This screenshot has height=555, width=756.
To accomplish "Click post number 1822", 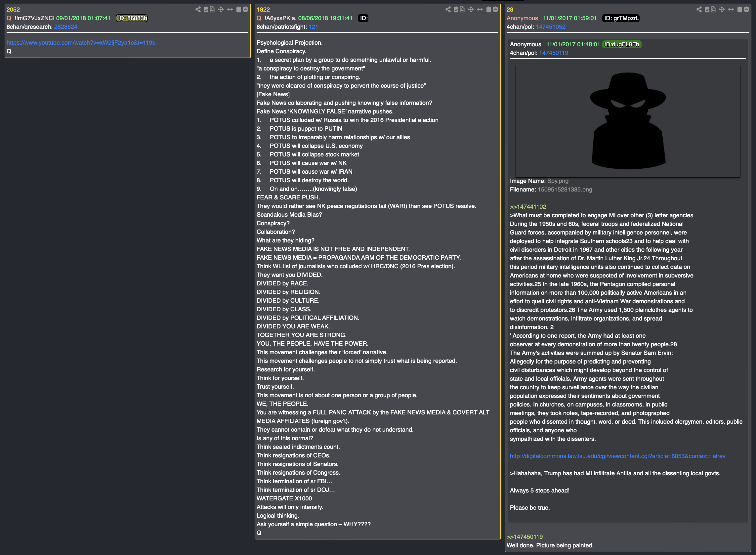I will click(x=263, y=9).
